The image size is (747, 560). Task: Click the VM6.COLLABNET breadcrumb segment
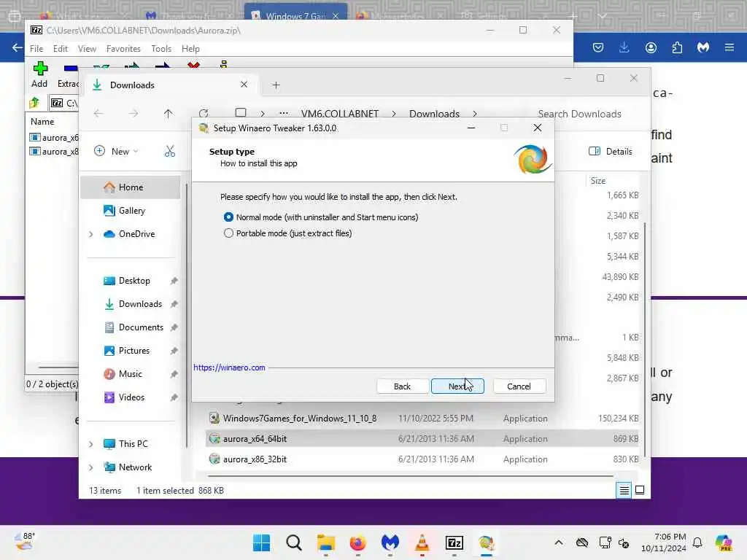point(340,114)
